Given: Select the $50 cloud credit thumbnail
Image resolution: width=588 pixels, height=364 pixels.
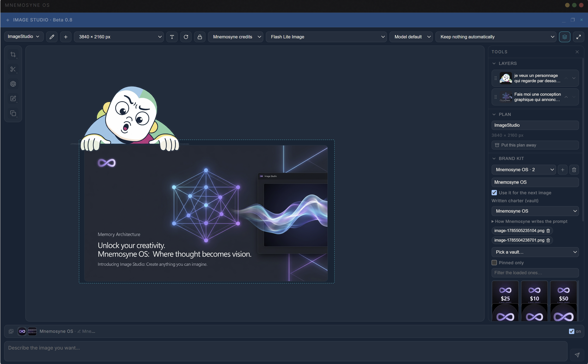Looking at the screenshot, I should pyautogui.click(x=564, y=292).
